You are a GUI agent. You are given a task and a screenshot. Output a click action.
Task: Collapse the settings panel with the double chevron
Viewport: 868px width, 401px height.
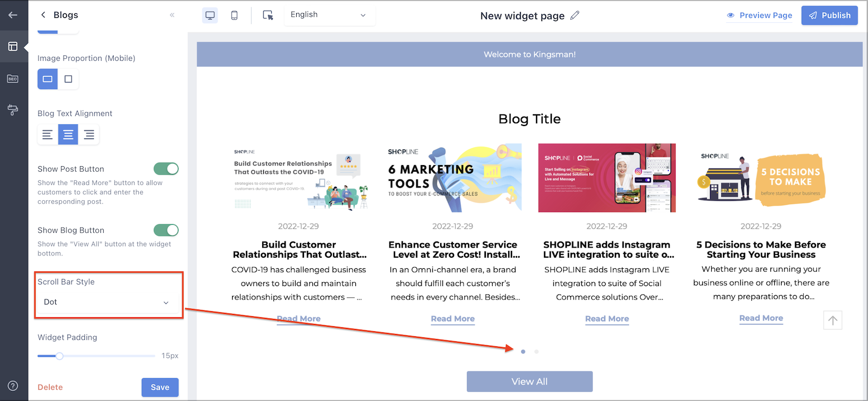(x=172, y=15)
